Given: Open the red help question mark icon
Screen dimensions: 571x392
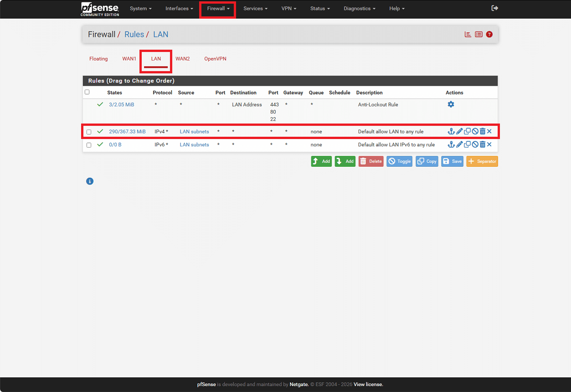Looking at the screenshot, I should 489,34.
